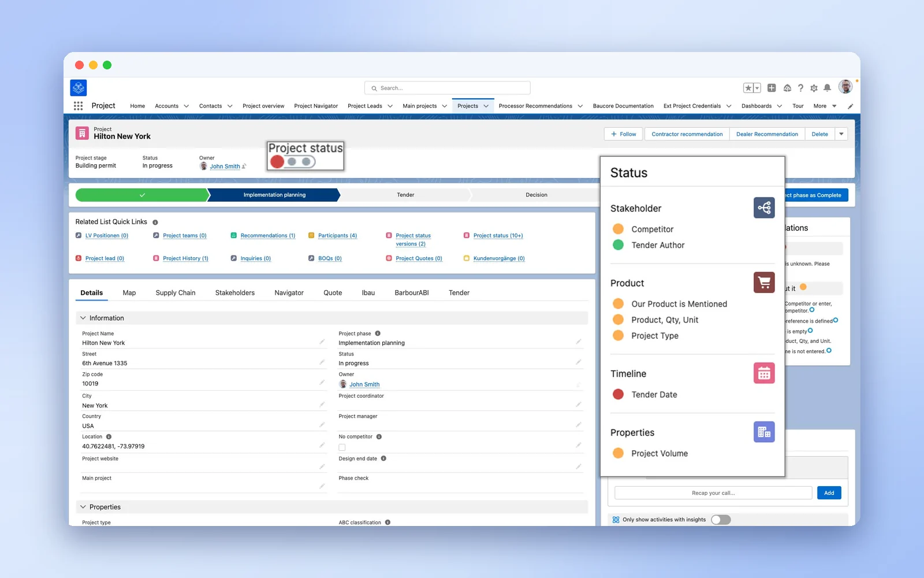Screen dimensions: 924x578
Task: Click the Follow button
Action: coord(624,134)
